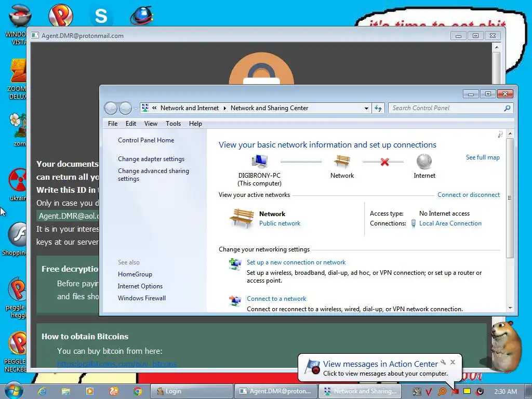Open the File menu
Image resolution: width=532 pixels, height=399 pixels.
113,124
